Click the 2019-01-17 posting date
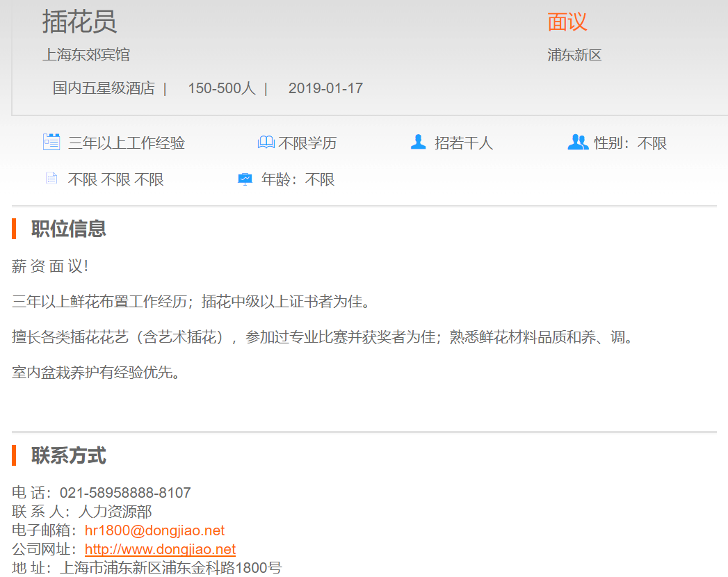Screen dimensions: 728x577 click(x=325, y=88)
